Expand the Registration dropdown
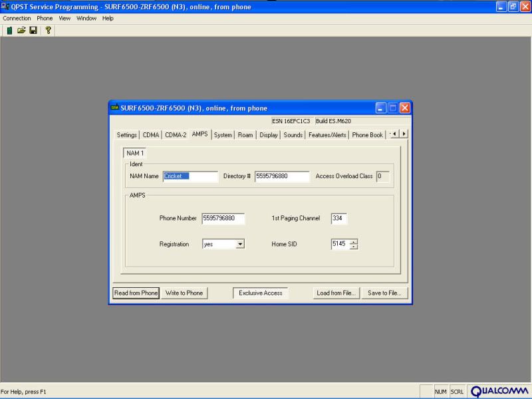Screen dimensions: 532x399 click(x=240, y=244)
